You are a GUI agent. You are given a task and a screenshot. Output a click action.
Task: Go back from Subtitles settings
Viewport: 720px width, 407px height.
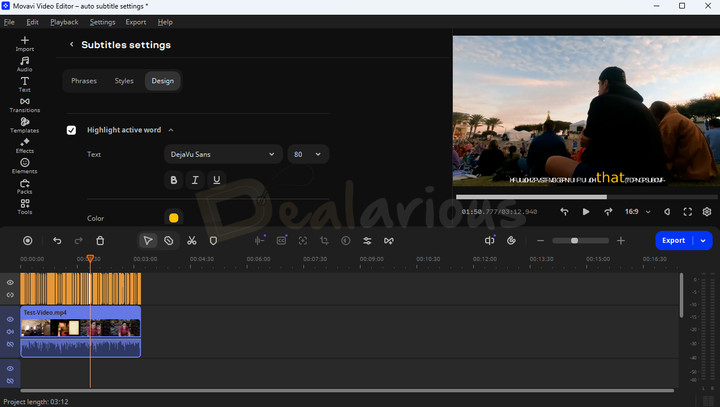pos(72,44)
